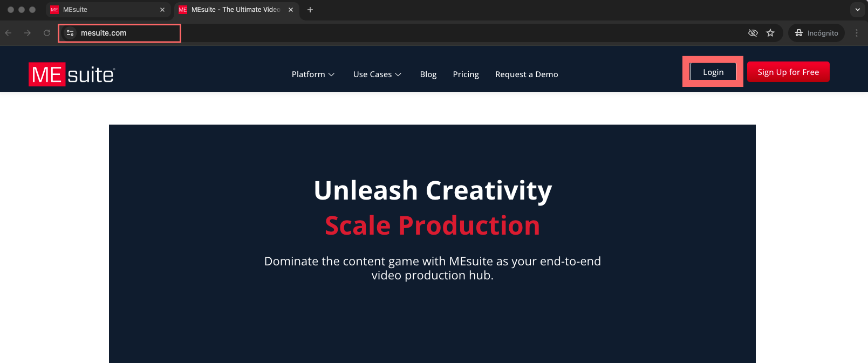Close the MEsuite Ultimate Video tab
Image resolution: width=868 pixels, height=363 pixels.
pos(291,10)
